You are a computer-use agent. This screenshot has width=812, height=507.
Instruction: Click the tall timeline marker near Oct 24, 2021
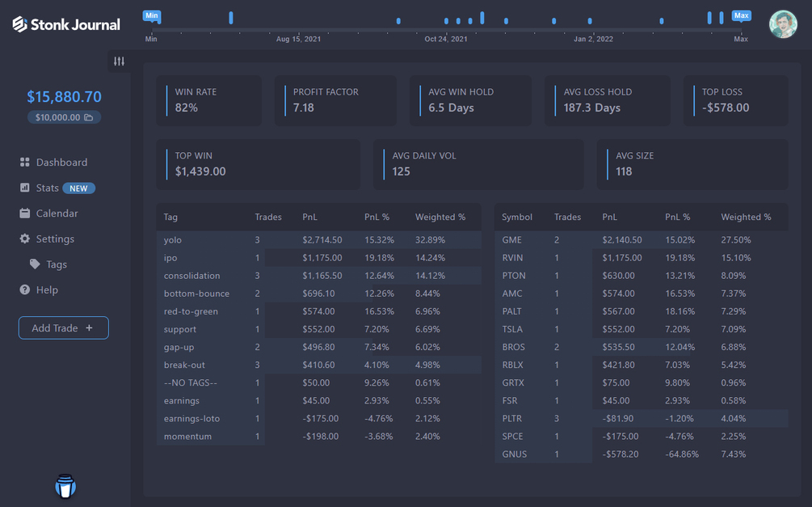pos(482,18)
